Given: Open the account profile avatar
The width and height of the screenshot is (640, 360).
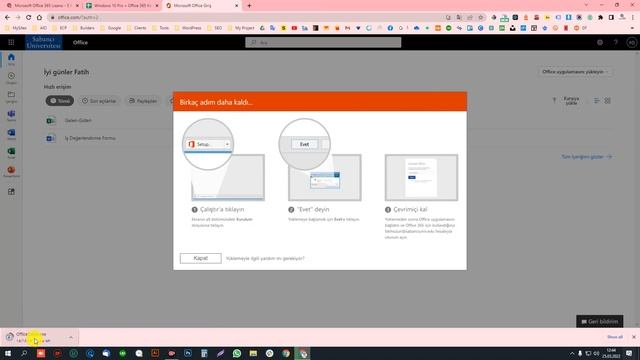Looking at the screenshot, I should point(631,42).
